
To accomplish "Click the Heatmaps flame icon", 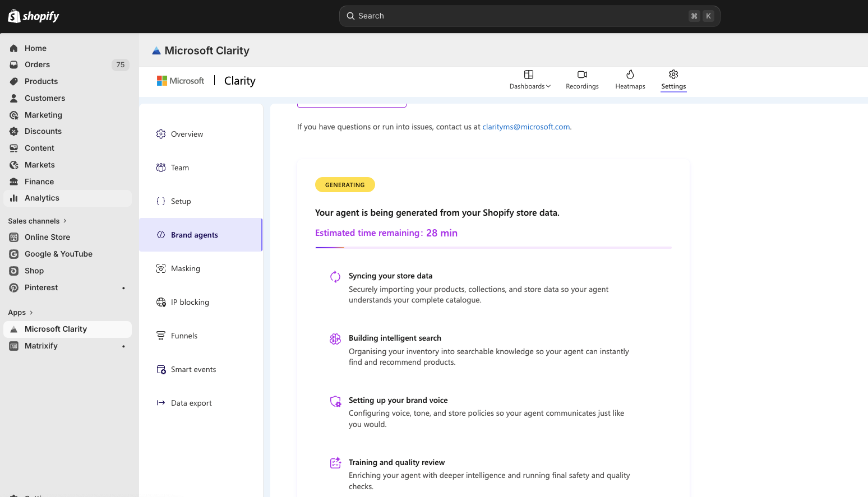I will [630, 75].
